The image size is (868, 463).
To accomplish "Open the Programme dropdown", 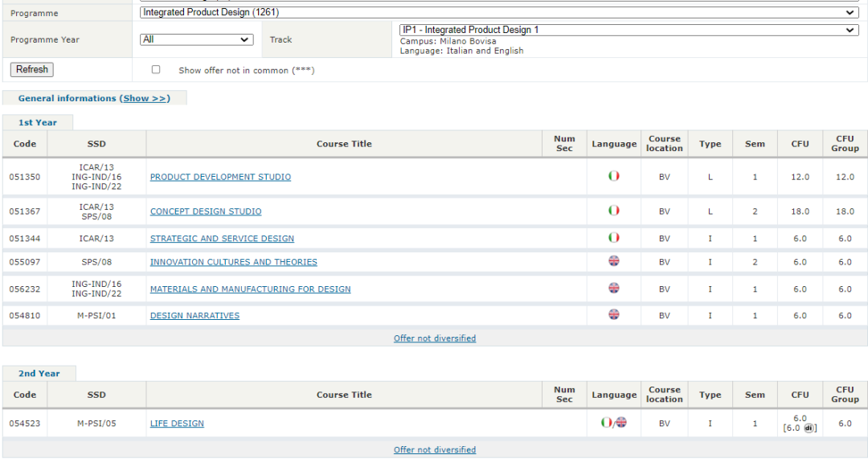I will [x=498, y=13].
